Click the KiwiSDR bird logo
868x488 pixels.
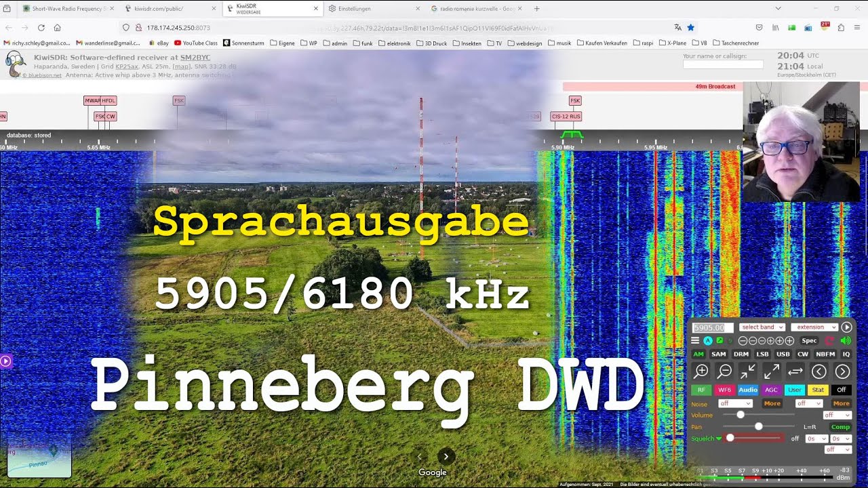(x=15, y=64)
